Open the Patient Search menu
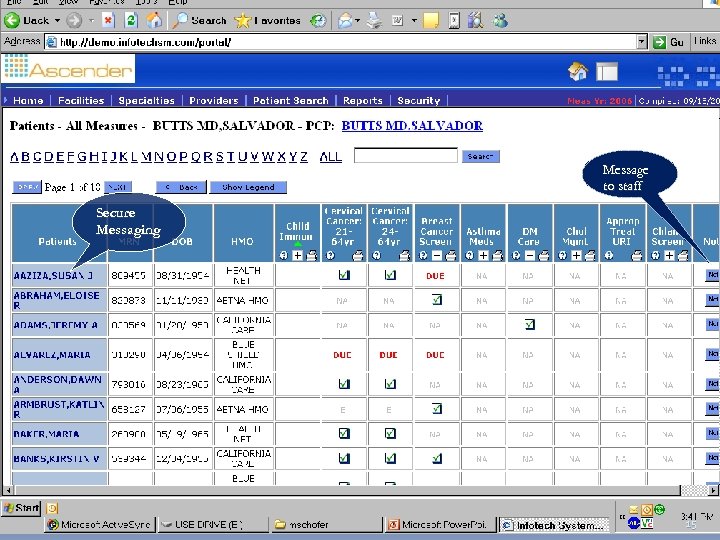Image resolution: width=720 pixels, height=540 pixels. (291, 101)
